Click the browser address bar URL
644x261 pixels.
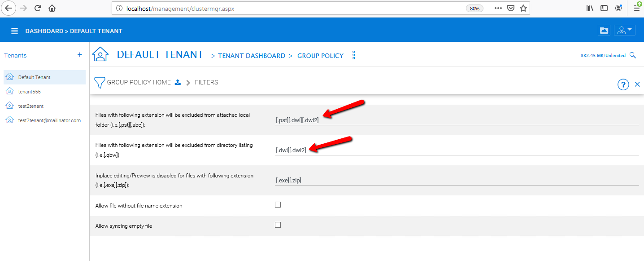coord(181,8)
